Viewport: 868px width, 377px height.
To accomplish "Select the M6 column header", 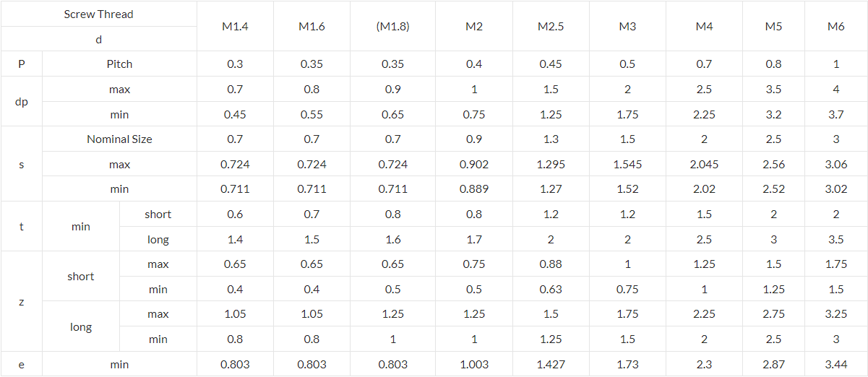I will pos(836,26).
